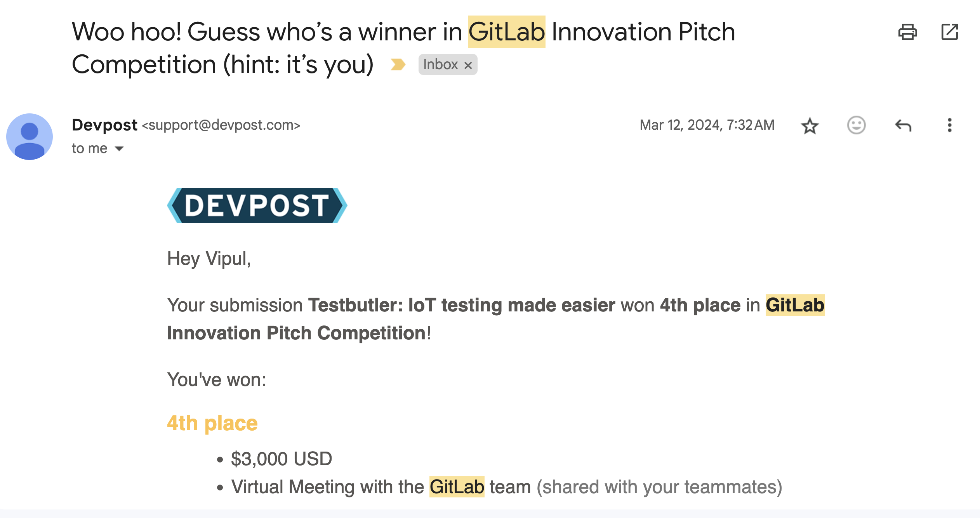Image resolution: width=980 pixels, height=518 pixels.
Task: Toggle the yellow importance marker
Action: point(398,64)
